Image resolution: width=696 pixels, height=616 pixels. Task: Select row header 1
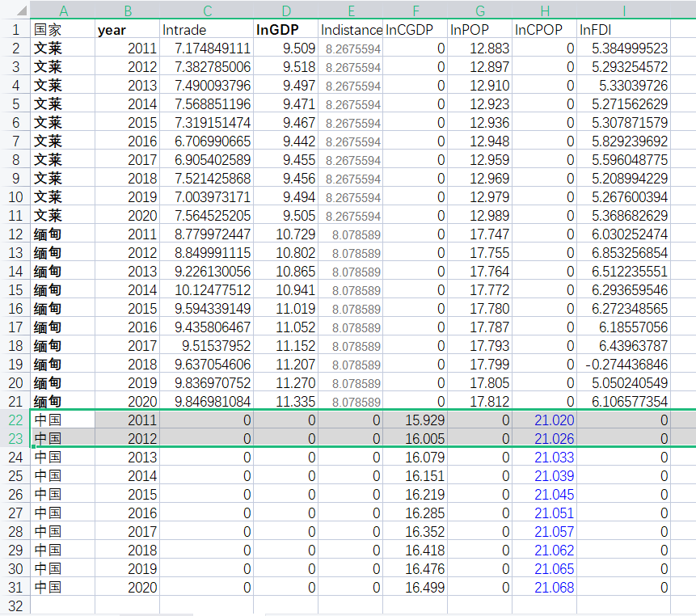point(15,30)
